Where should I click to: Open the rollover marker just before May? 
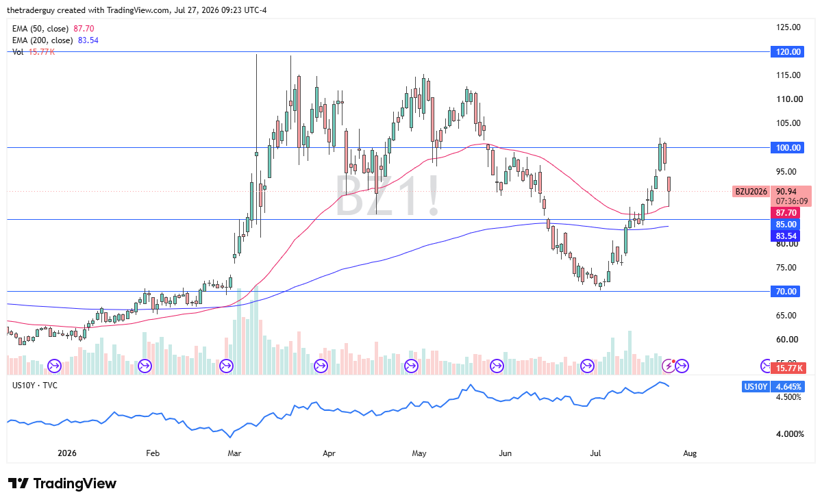411,366
